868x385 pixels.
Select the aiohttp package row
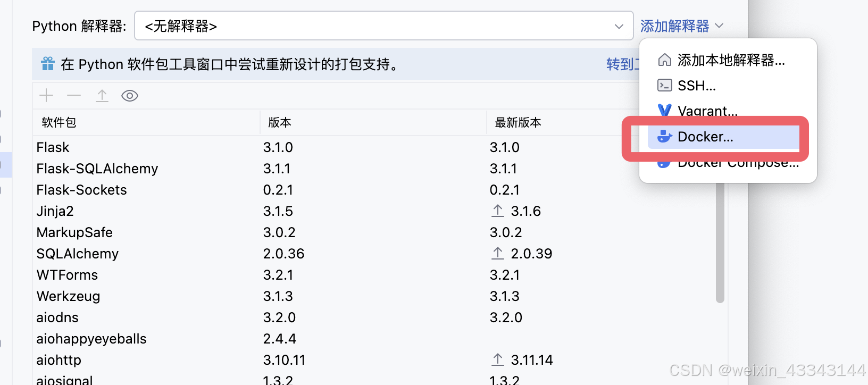[374, 360]
